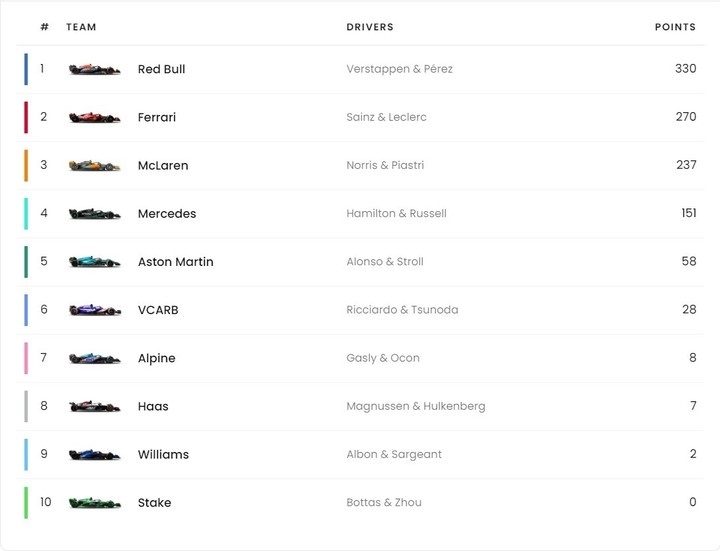
Task: Click Hamilton & Russell drivers text
Action: [x=396, y=213]
